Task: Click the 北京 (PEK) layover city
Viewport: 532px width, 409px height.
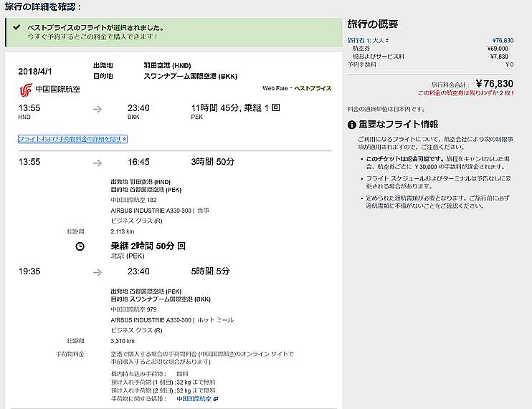Action: 128,256
